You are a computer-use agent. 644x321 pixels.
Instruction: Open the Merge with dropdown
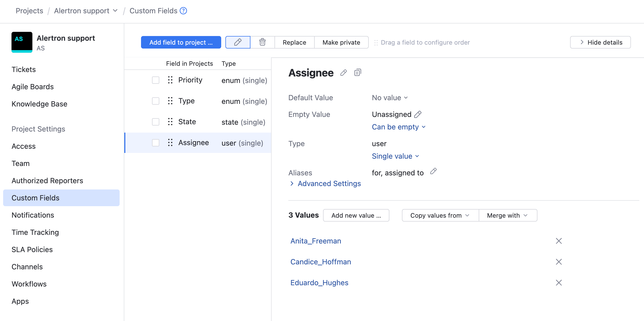508,215
